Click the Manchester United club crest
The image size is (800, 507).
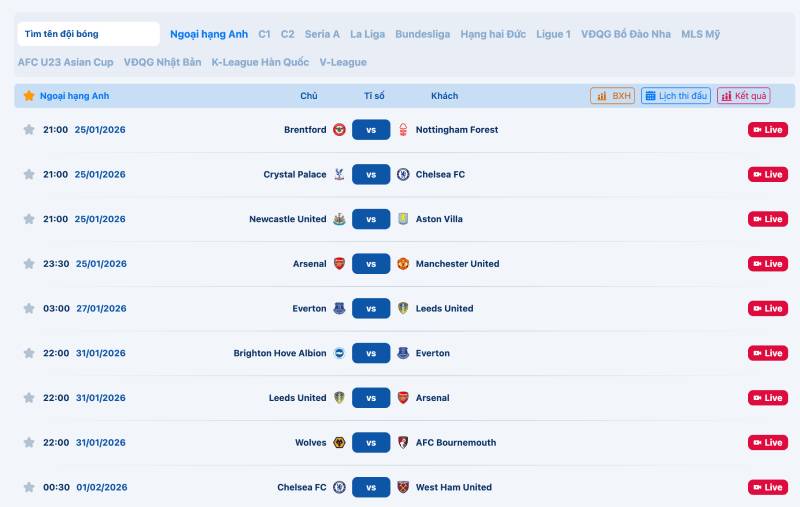[x=403, y=264]
